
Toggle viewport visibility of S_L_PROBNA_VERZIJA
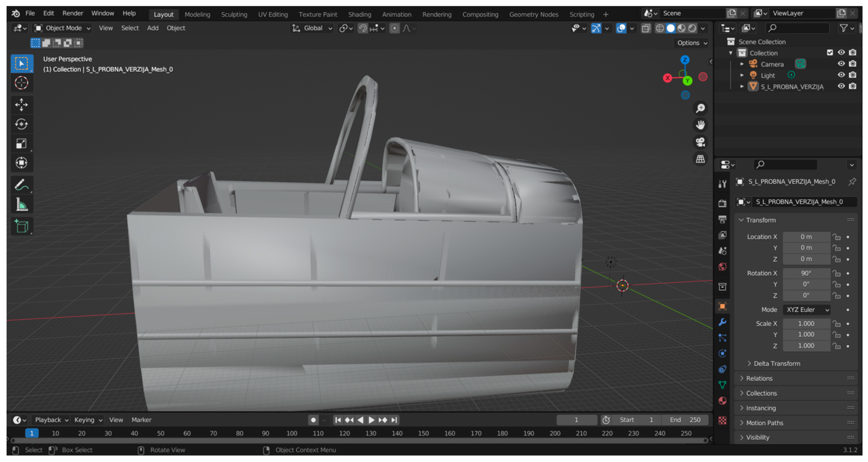(x=841, y=86)
